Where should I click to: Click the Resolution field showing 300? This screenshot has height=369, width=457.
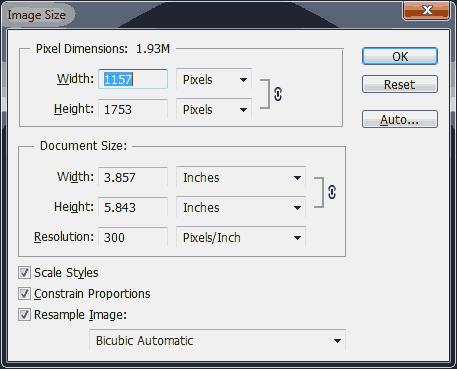[133, 237]
